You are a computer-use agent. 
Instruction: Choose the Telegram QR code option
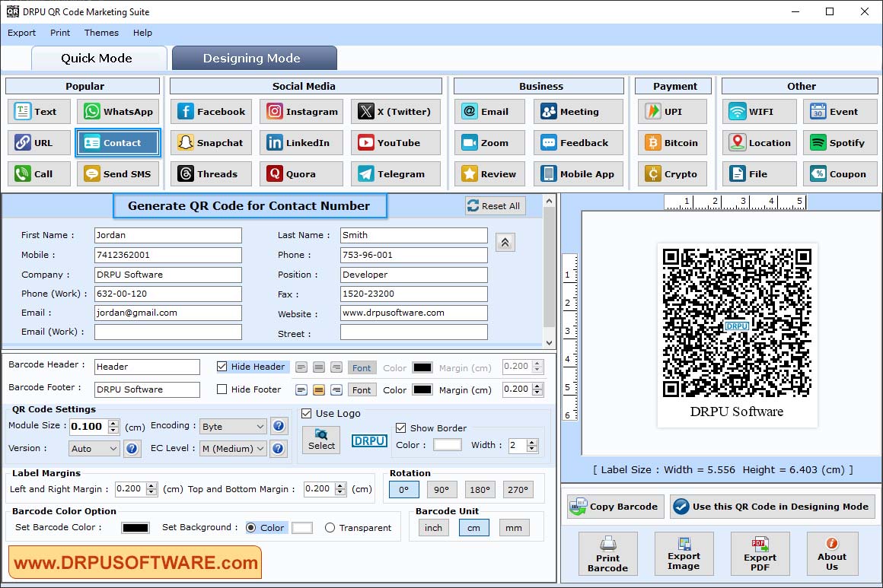coord(395,174)
